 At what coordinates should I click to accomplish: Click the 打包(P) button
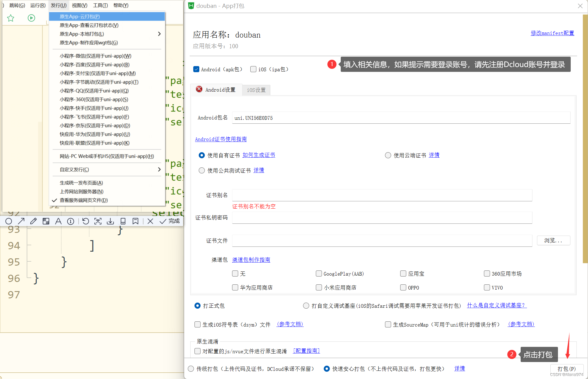(566, 369)
